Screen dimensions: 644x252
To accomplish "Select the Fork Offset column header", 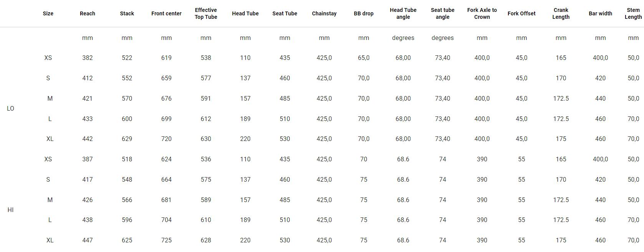I will point(521,13).
